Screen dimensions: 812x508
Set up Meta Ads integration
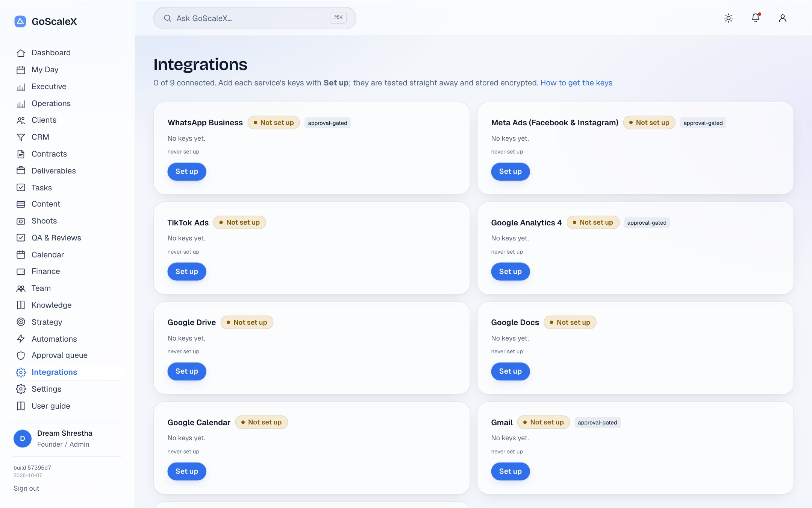pos(511,172)
